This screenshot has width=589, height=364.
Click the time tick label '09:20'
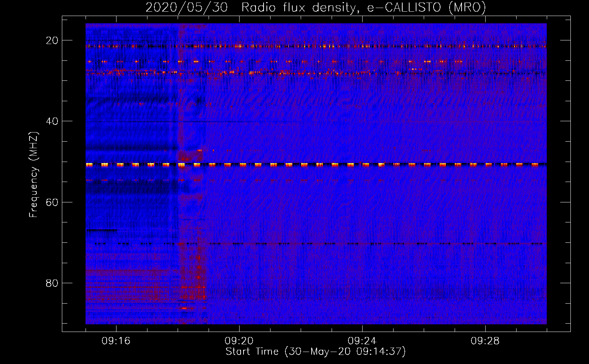pyautogui.click(x=239, y=341)
